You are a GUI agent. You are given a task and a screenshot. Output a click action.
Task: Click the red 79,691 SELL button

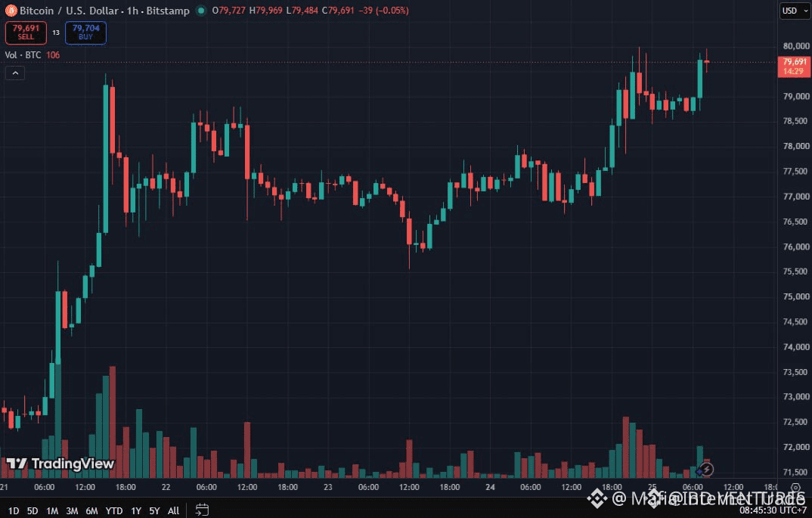26,33
